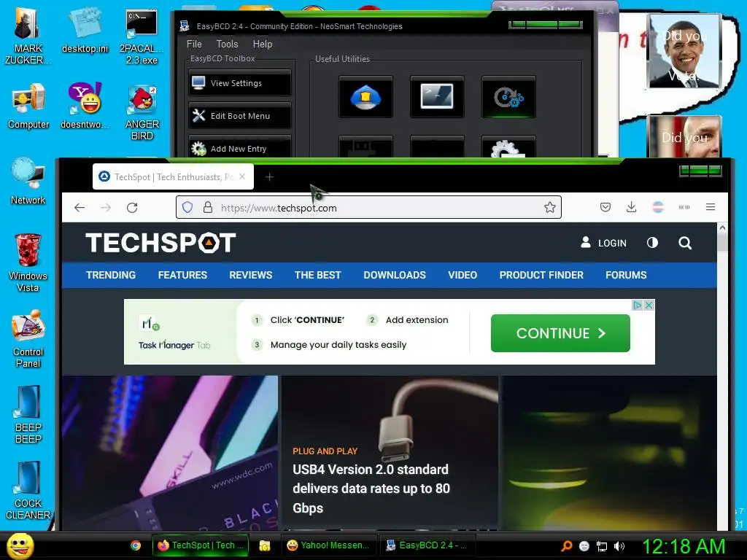The width and height of the screenshot is (747, 560).
Task: Click the TechSpot LOGIN link
Action: (x=603, y=243)
